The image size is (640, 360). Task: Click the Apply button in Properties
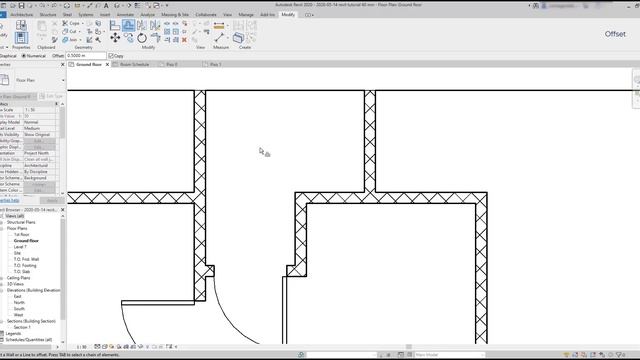[52, 200]
